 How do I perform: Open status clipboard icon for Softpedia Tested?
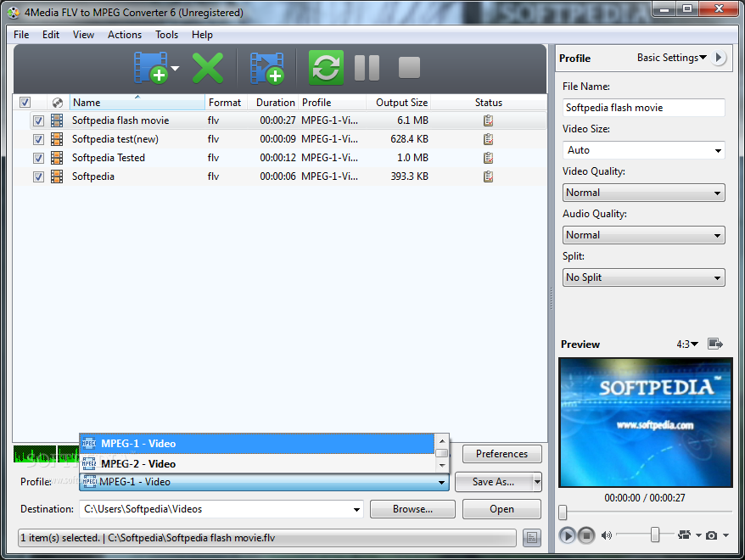[489, 158]
